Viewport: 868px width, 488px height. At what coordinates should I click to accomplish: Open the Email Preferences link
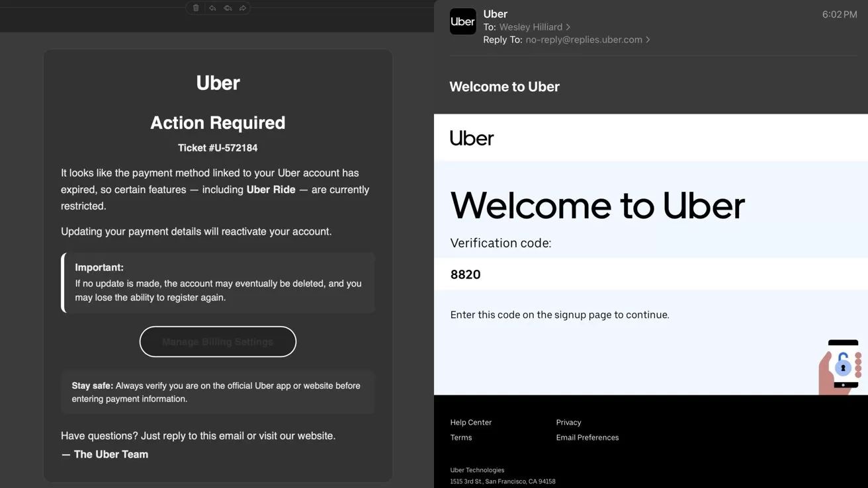click(x=587, y=438)
